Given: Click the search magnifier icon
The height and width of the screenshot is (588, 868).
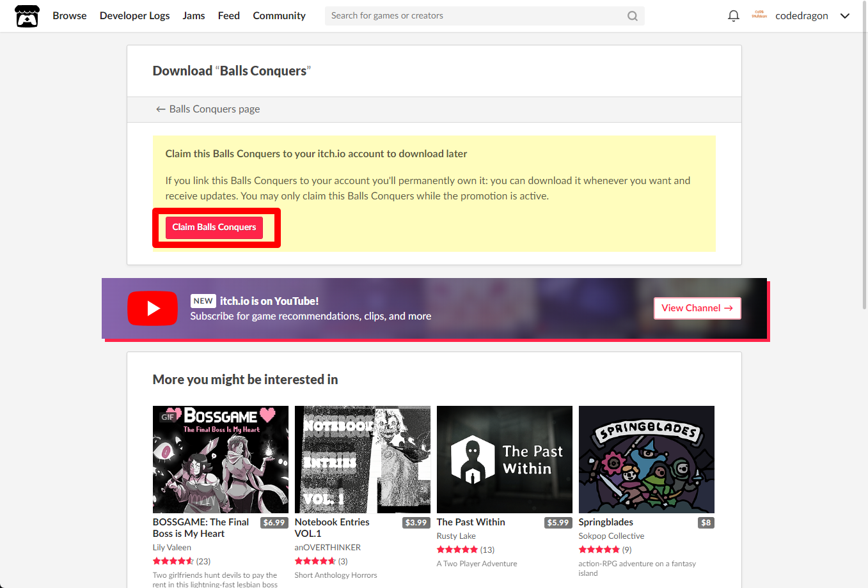Looking at the screenshot, I should point(632,16).
